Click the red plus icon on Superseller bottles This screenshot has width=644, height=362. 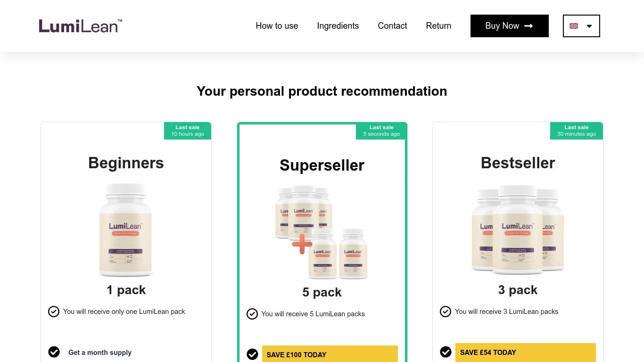(x=302, y=244)
